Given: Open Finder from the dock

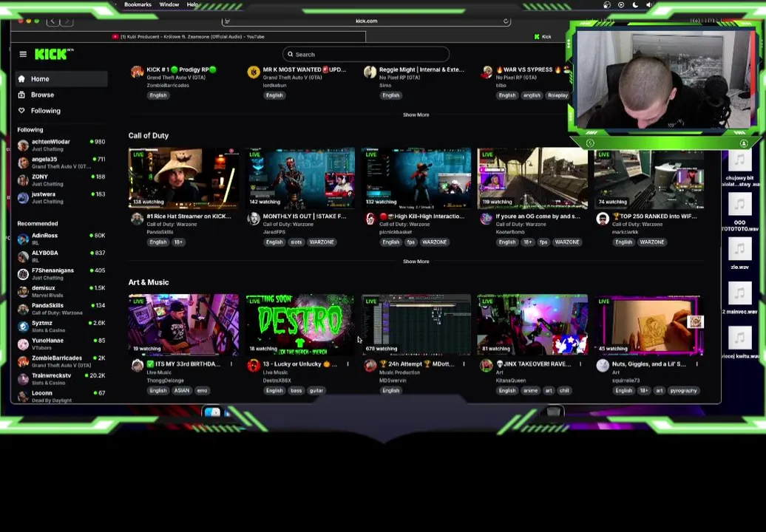Looking at the screenshot, I should (212, 412).
